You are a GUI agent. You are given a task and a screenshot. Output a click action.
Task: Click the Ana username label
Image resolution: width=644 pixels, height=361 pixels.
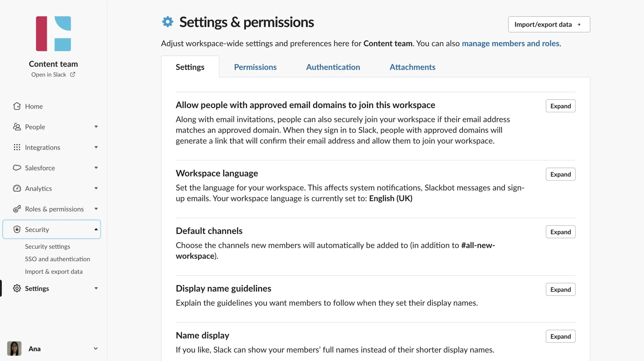34,349
